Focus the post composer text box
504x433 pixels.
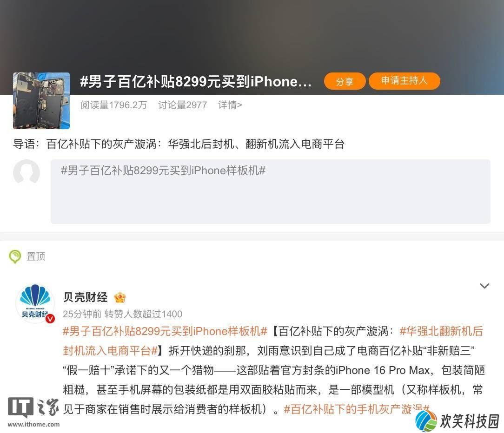click(270, 191)
